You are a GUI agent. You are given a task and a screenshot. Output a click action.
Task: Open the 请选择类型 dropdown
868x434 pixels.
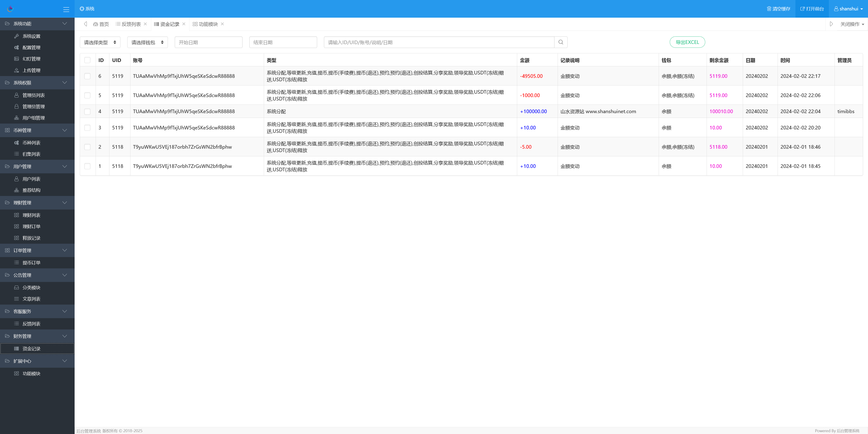click(x=100, y=42)
